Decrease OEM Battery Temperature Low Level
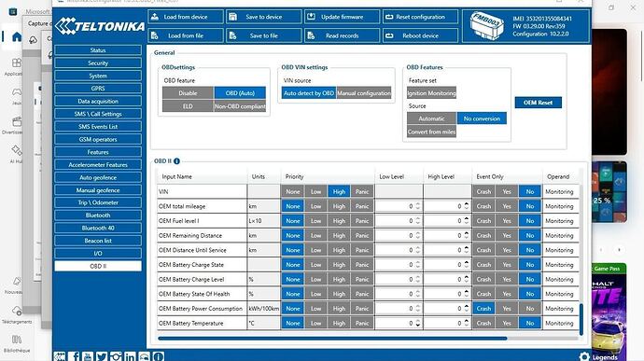This screenshot has width=644, height=361. tap(418, 326)
